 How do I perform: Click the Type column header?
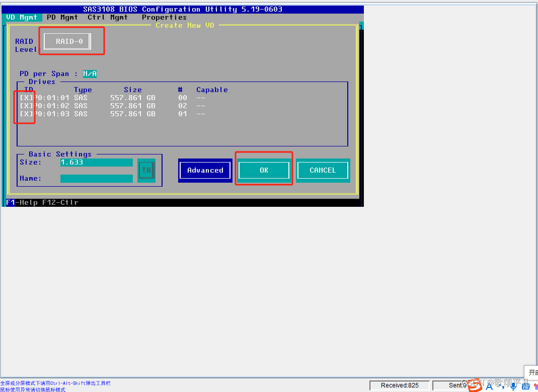pyautogui.click(x=83, y=90)
